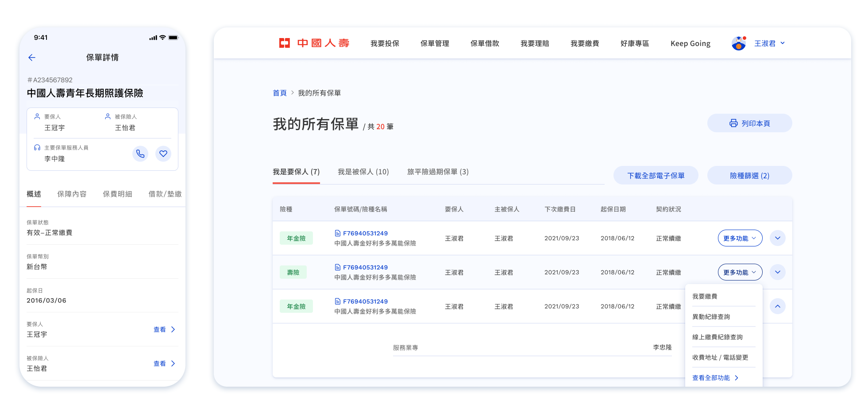Call the service agent via phone icon
Image resolution: width=868 pixels, height=415 pixels.
tap(140, 154)
